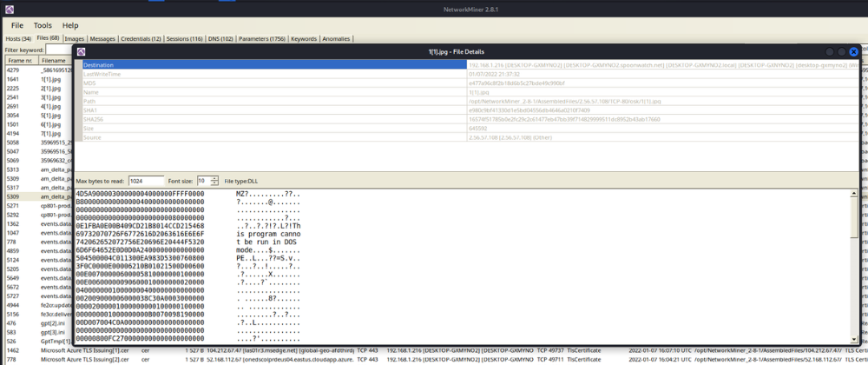Select file row 1[1].jpg in list

[x=39, y=79]
